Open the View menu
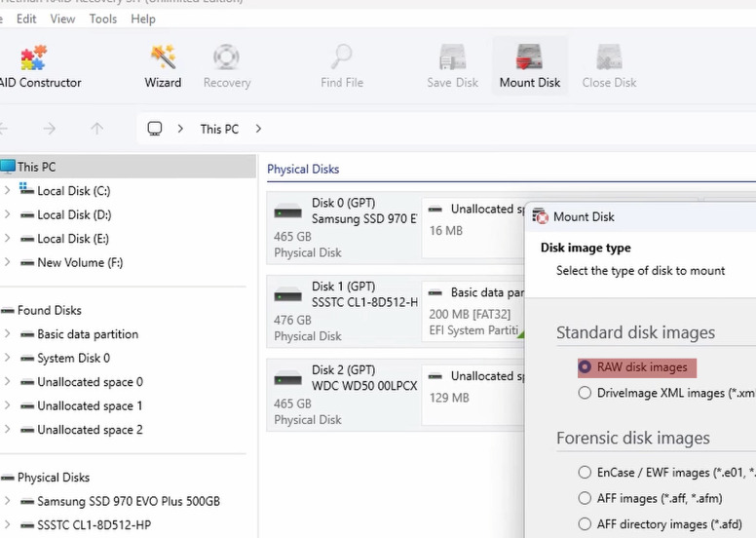 click(62, 19)
